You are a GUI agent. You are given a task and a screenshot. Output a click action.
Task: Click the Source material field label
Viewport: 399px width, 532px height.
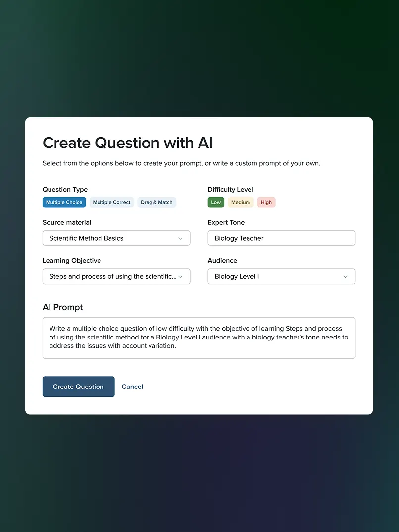(67, 223)
